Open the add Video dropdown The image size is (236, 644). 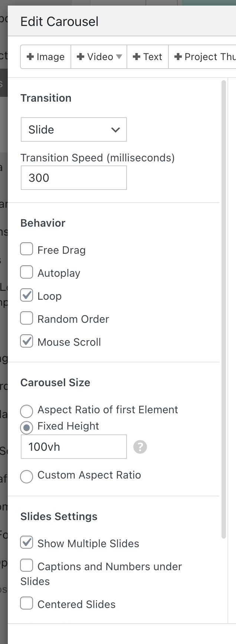click(99, 57)
